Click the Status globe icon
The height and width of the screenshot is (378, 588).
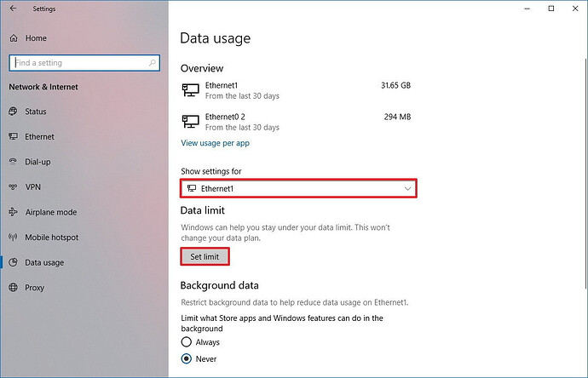tap(14, 112)
